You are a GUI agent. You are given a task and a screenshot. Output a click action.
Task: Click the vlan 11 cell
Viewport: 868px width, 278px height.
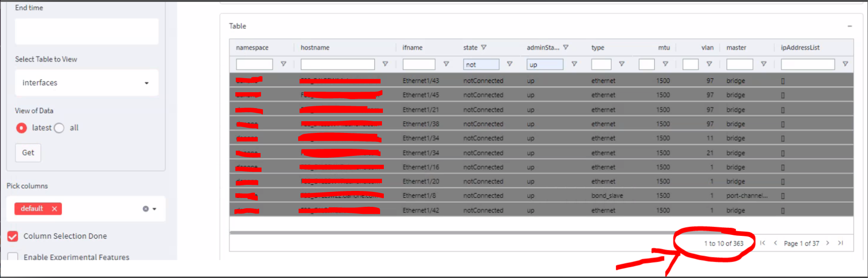coord(710,138)
